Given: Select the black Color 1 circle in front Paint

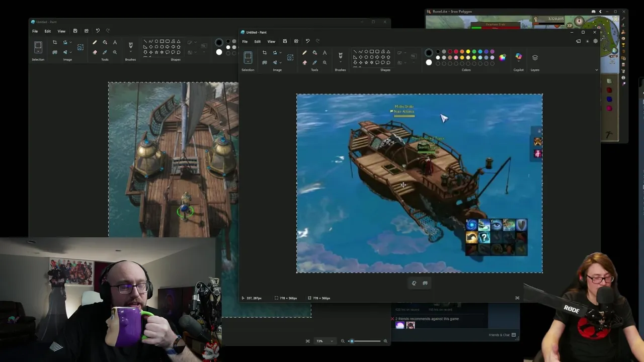Looking at the screenshot, I should [x=429, y=52].
